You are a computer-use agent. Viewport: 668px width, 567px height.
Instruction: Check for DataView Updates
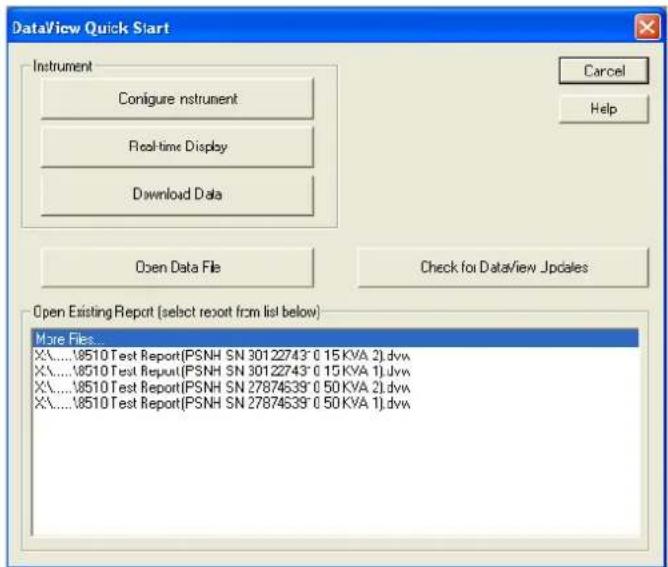point(503,267)
